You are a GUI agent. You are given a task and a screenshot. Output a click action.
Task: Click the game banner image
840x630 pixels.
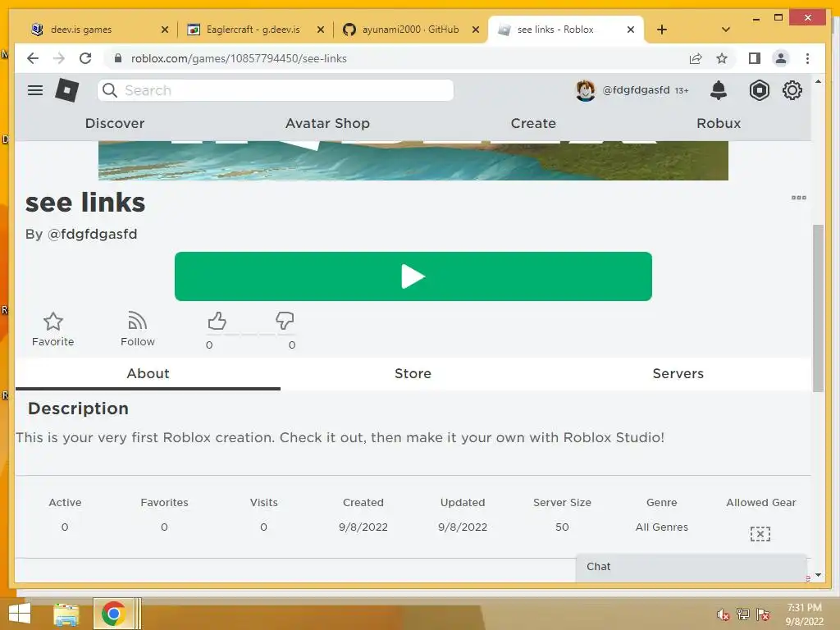click(413, 161)
